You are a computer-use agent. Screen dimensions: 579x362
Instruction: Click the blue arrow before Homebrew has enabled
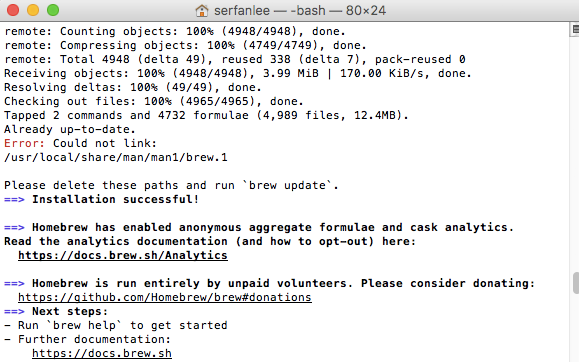(x=14, y=228)
